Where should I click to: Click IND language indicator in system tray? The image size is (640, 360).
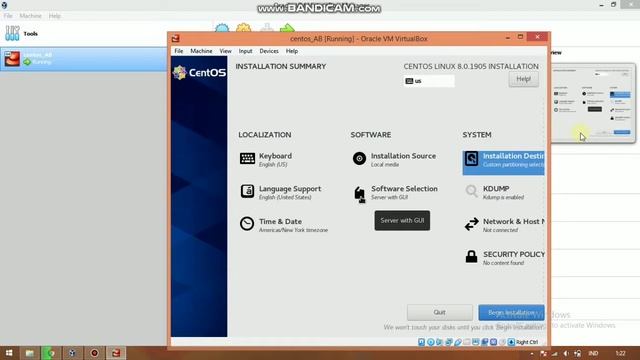[593, 353]
